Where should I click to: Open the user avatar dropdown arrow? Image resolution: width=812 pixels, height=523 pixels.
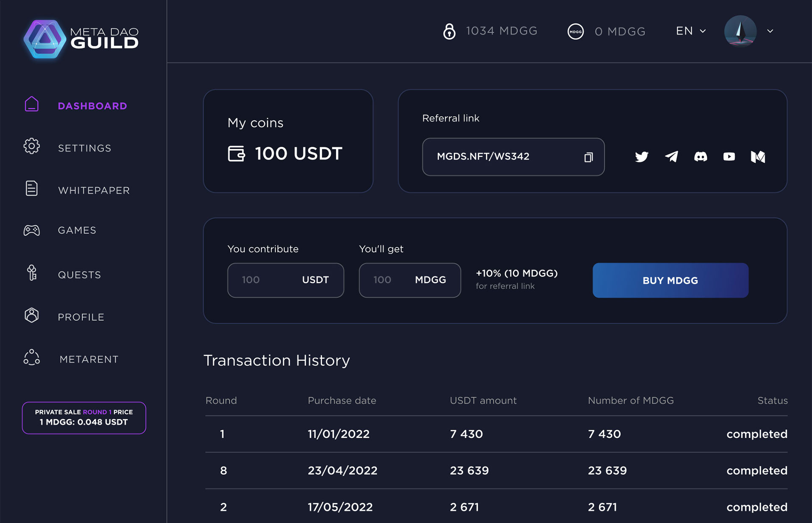tap(770, 31)
